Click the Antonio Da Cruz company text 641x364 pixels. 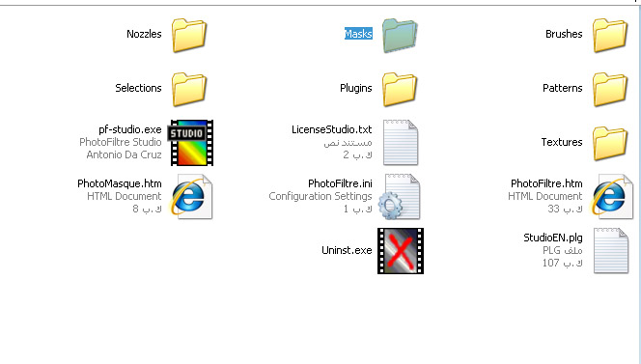coord(124,155)
